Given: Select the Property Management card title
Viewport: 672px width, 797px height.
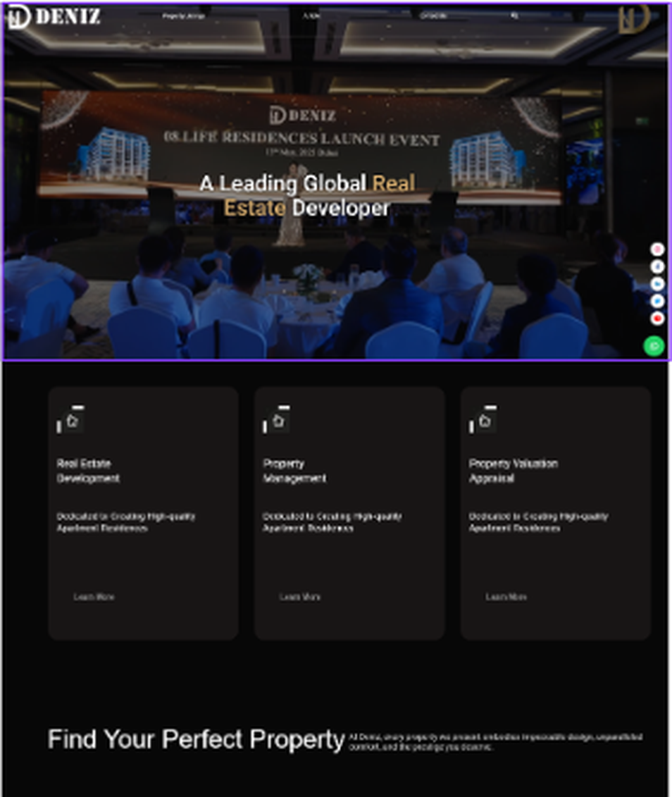Looking at the screenshot, I should [294, 471].
